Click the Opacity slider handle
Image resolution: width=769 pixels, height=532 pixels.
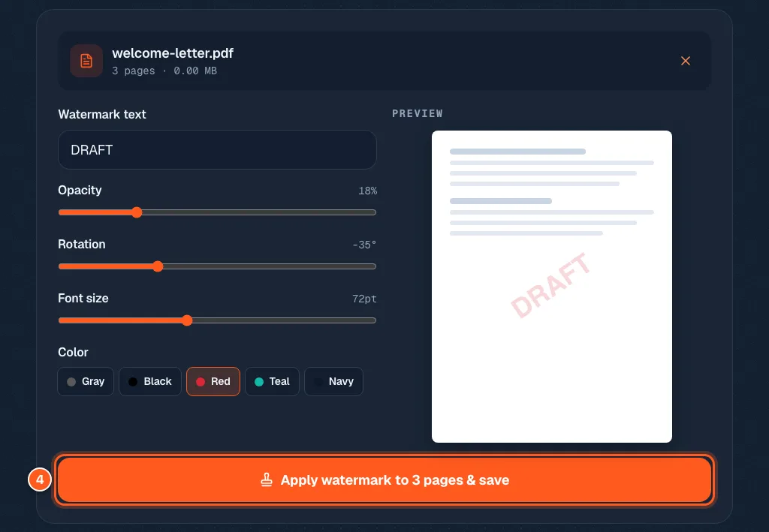pyautogui.click(x=137, y=212)
